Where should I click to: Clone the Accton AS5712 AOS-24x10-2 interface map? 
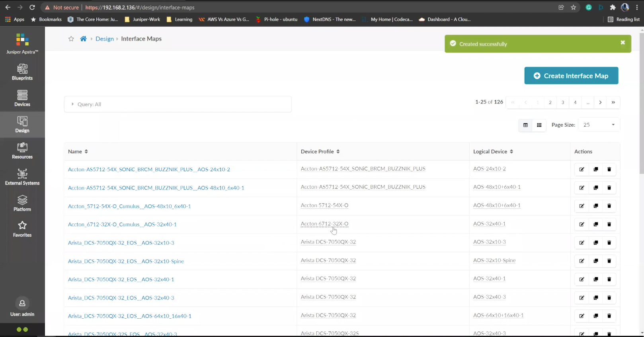point(595,169)
